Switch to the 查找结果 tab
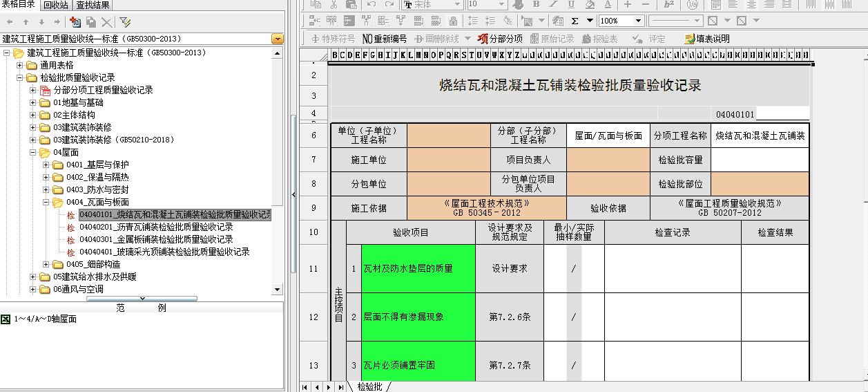 93,6
